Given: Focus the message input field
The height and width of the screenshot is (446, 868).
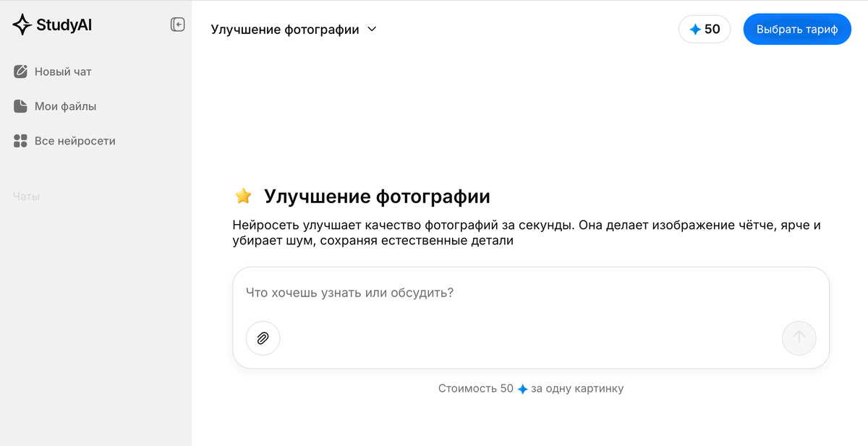Looking at the screenshot, I should [x=506, y=293].
